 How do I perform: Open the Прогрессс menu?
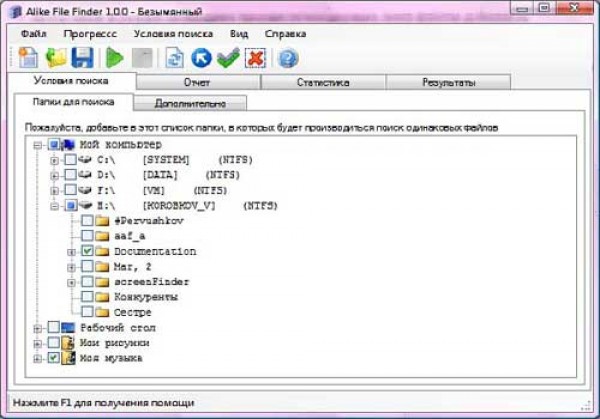[x=90, y=34]
